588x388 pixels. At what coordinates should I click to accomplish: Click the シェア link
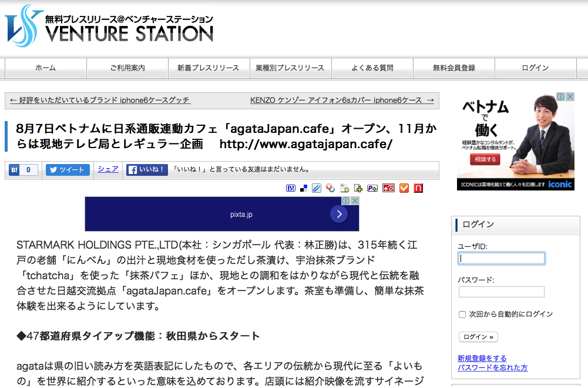(x=108, y=169)
